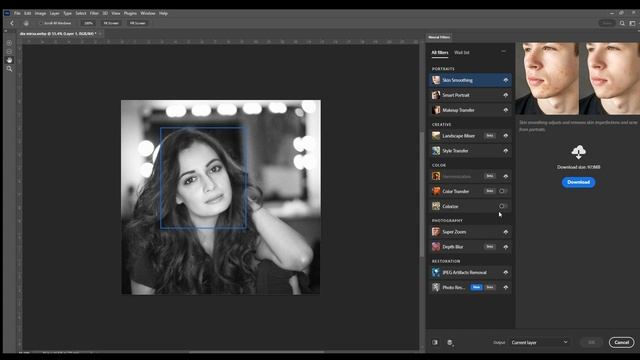Viewport: 640px width, 360px height.
Task: Click the detected face box on the portrait
Action: (x=203, y=178)
